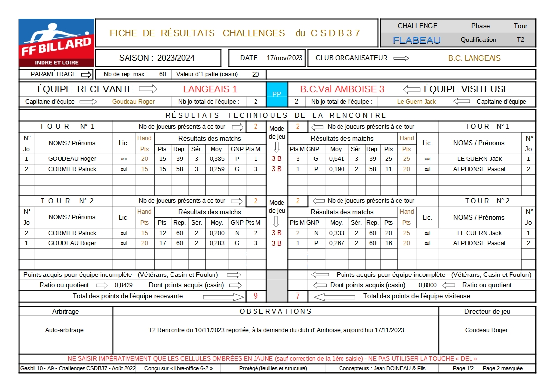Click the average 0,283 in Tour 2
Image resolution: width=555 pixels, height=392 pixels.
pyautogui.click(x=217, y=243)
